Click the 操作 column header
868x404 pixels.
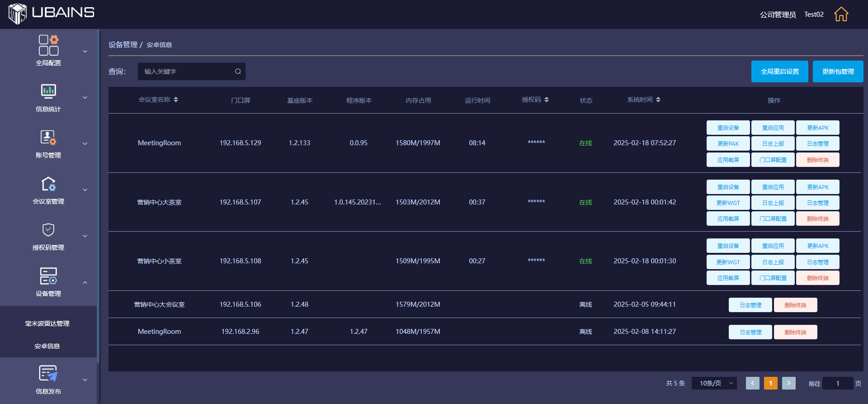click(774, 100)
